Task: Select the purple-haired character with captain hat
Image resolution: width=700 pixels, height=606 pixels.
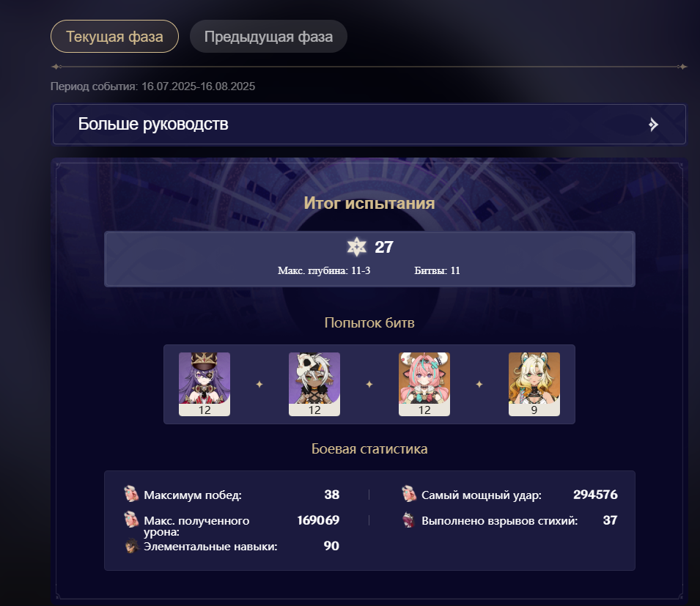Action: click(x=205, y=384)
